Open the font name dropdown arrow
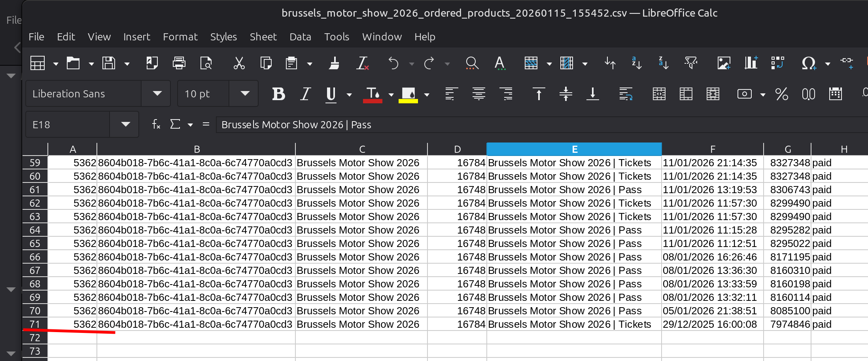Screen dimensions: 868x361 157,94
